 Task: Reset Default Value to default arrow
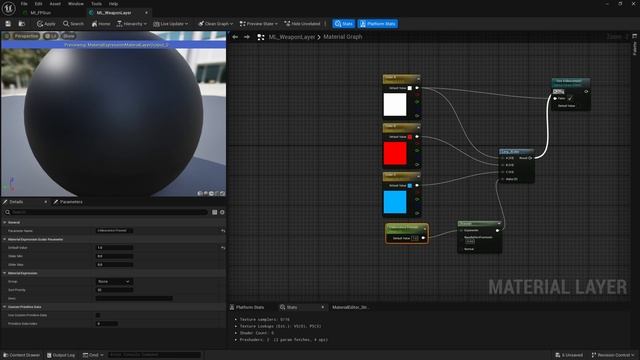click(x=223, y=247)
